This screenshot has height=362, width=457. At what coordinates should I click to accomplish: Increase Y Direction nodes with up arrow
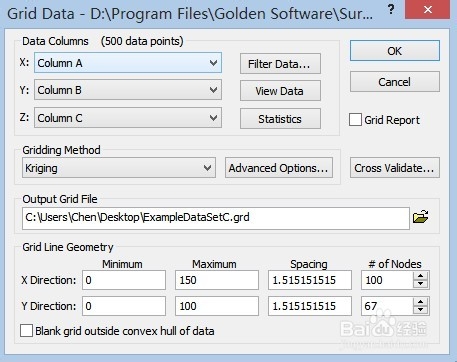tap(421, 302)
